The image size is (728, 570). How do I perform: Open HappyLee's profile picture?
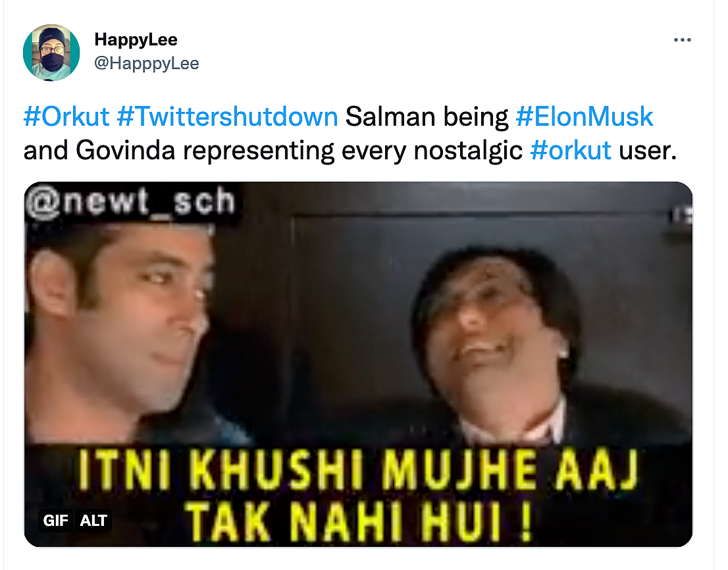[51, 53]
